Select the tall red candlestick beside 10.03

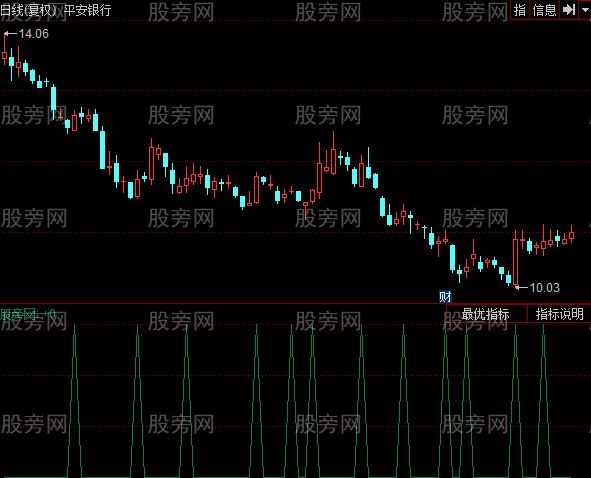coord(516,260)
